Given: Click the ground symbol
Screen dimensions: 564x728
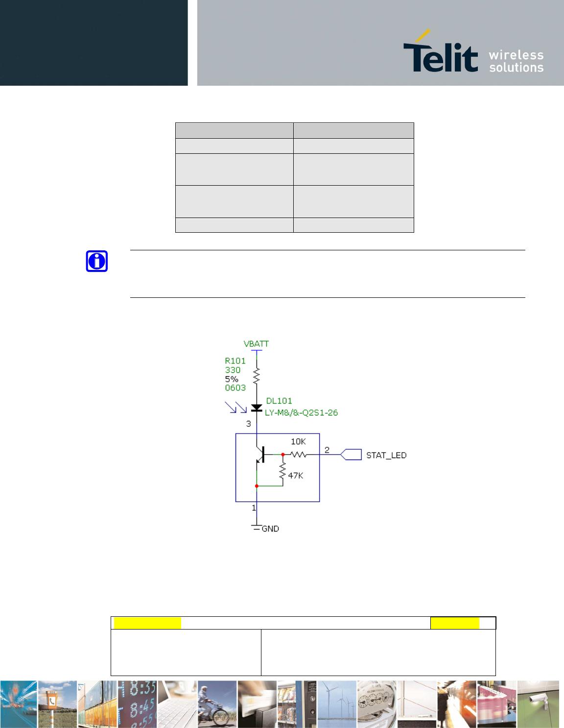Looking at the screenshot, I should click(256, 527).
